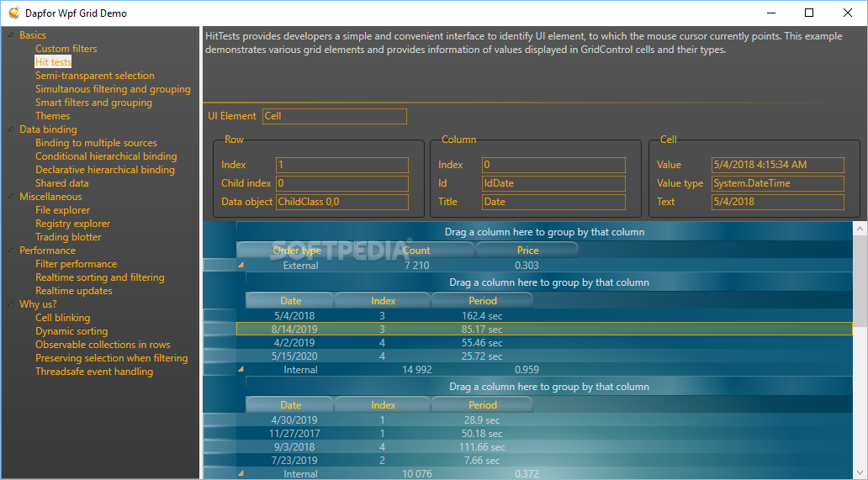
Task: Open the Custom filters demo
Action: [x=66, y=49]
